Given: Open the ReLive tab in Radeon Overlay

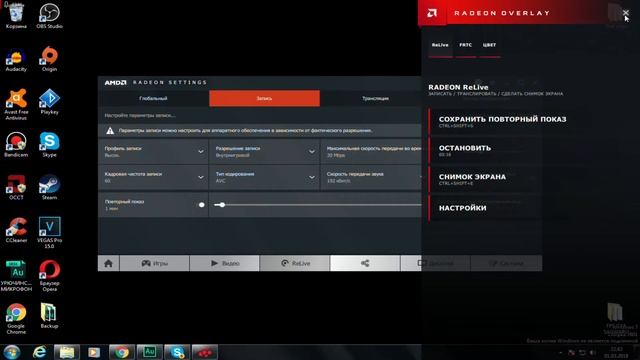Looking at the screenshot, I should click(x=440, y=45).
